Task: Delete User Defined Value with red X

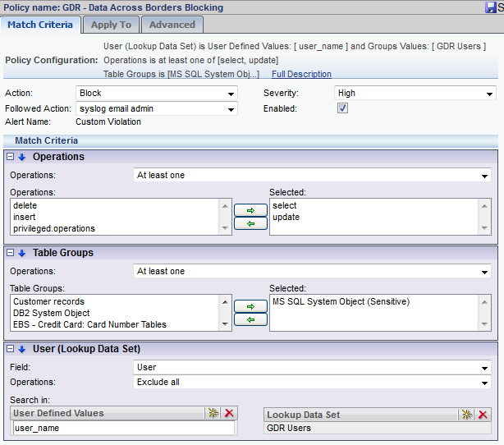Action: click(x=229, y=414)
